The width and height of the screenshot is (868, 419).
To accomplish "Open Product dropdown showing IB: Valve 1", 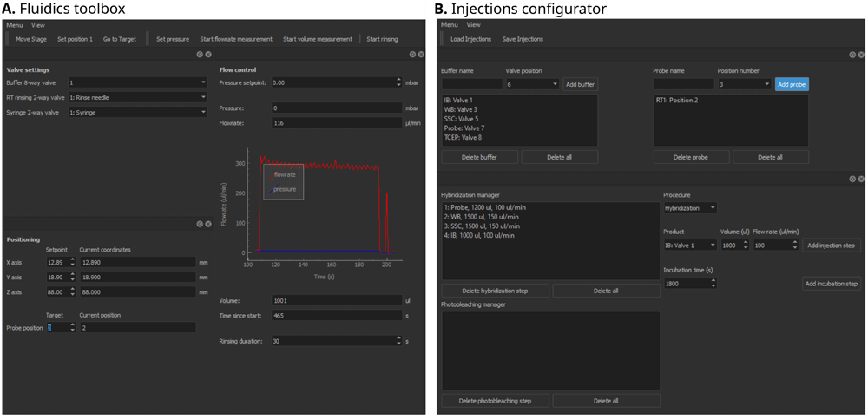I will click(x=690, y=246).
